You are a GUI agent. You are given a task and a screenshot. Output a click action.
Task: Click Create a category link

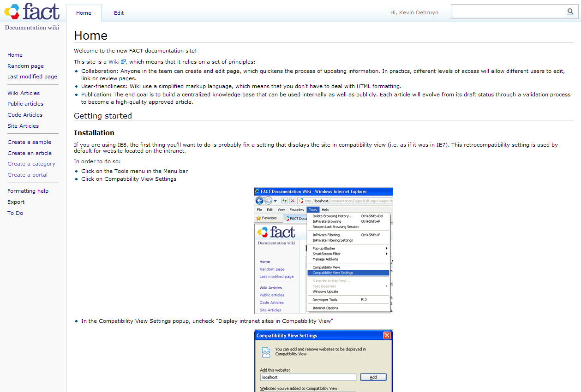tap(31, 164)
